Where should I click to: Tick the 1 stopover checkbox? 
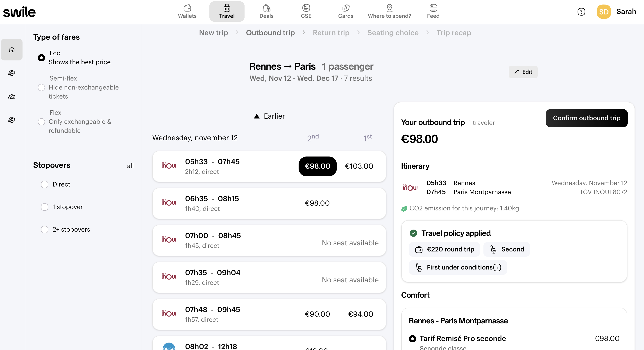tap(45, 207)
